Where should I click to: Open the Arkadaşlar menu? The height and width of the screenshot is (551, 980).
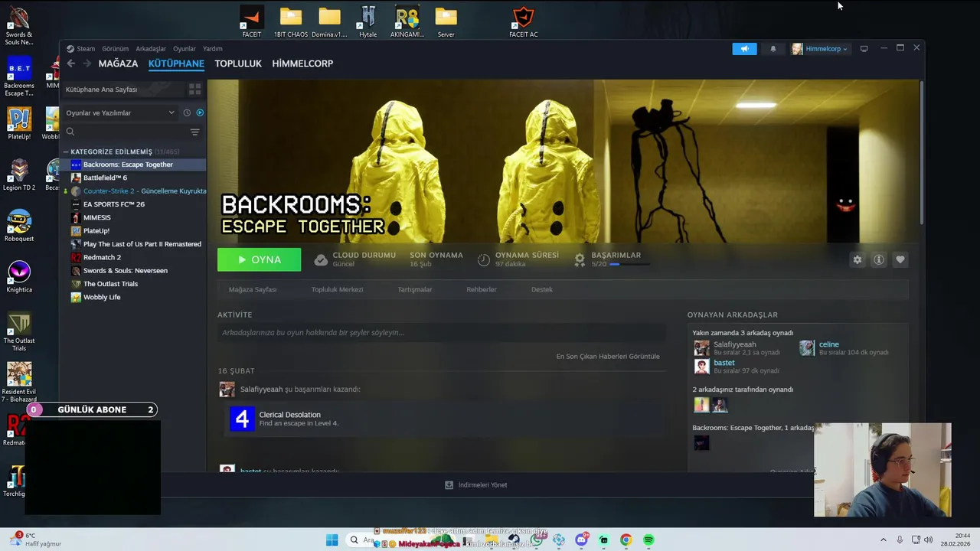[x=151, y=48]
